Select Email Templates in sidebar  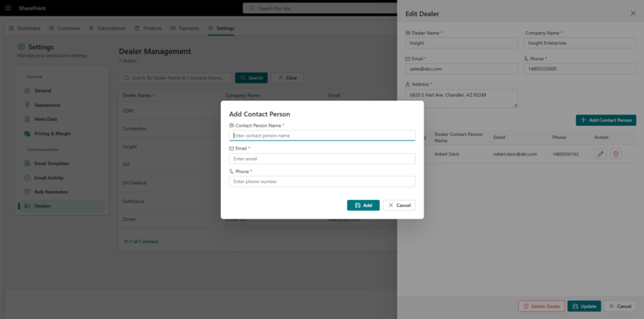[62, 163]
